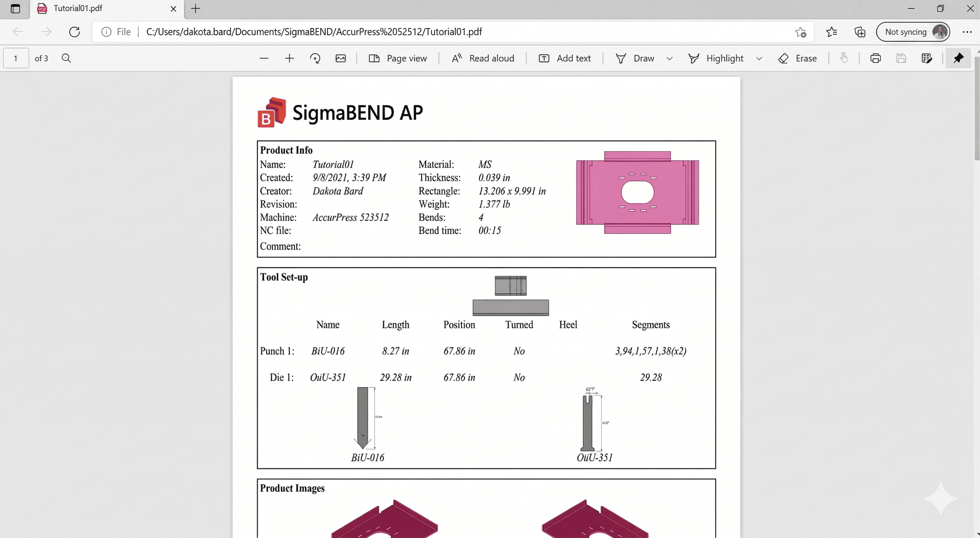Click the weight value '1.377 lb'
The image size is (980, 538).
click(494, 205)
